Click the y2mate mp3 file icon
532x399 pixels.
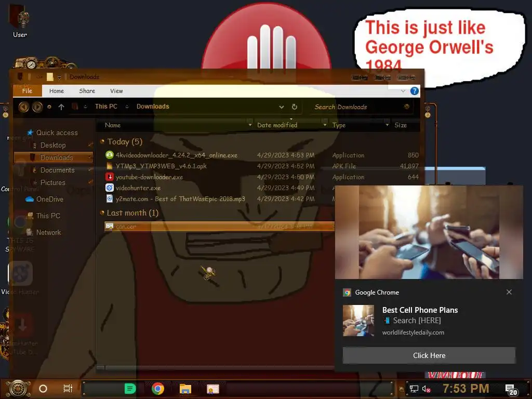click(109, 198)
